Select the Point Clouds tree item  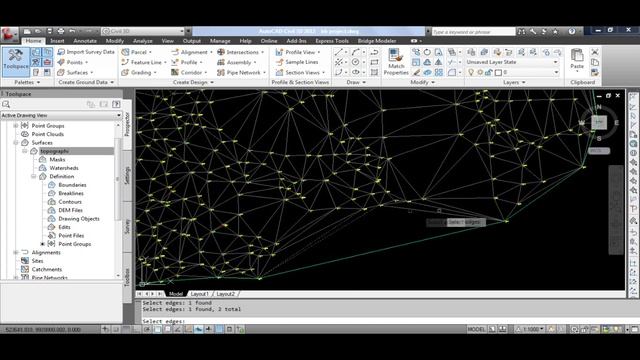pos(48,134)
